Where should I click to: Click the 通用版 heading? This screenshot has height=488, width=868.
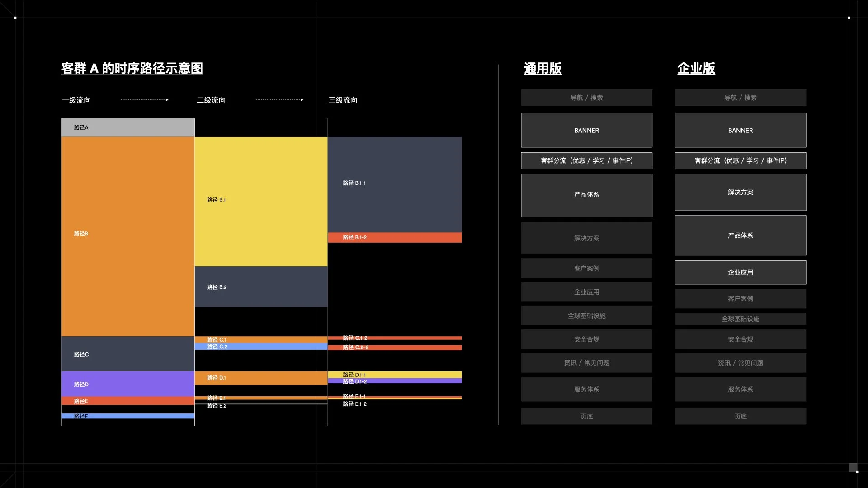click(x=542, y=69)
